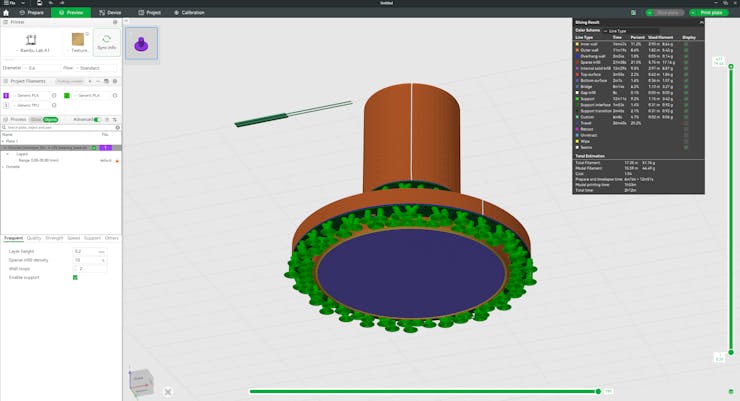Open the Sparse infill density dropdown

[x=90, y=260]
